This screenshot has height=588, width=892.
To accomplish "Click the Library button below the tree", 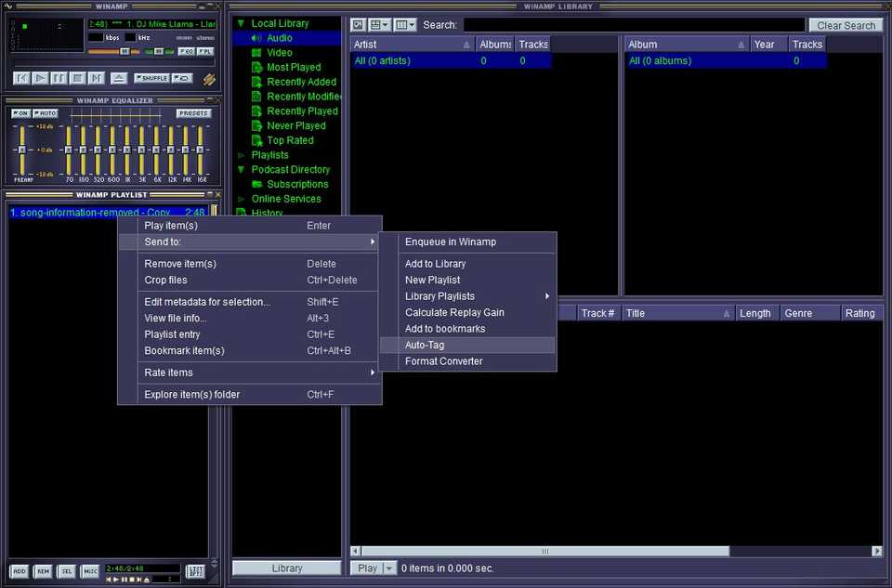I will coord(287,568).
